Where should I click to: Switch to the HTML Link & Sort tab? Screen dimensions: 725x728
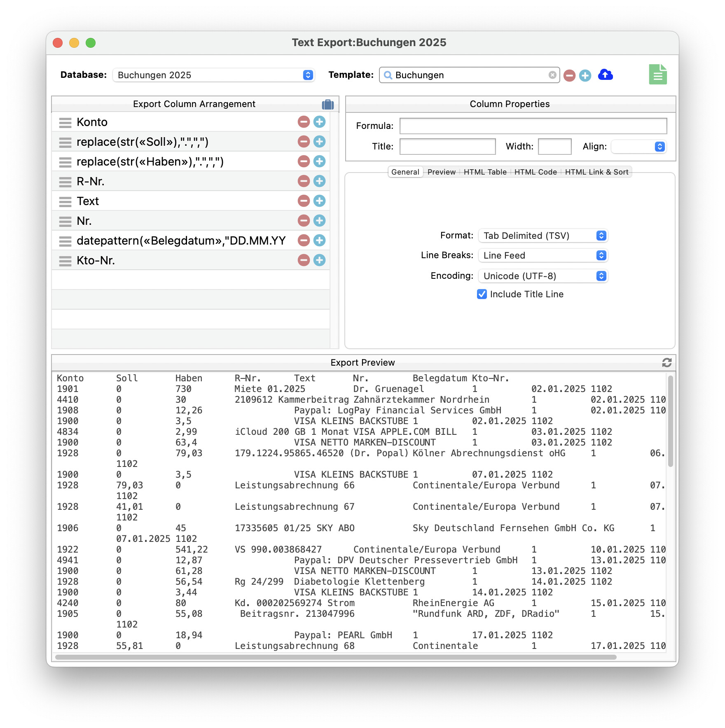point(596,172)
